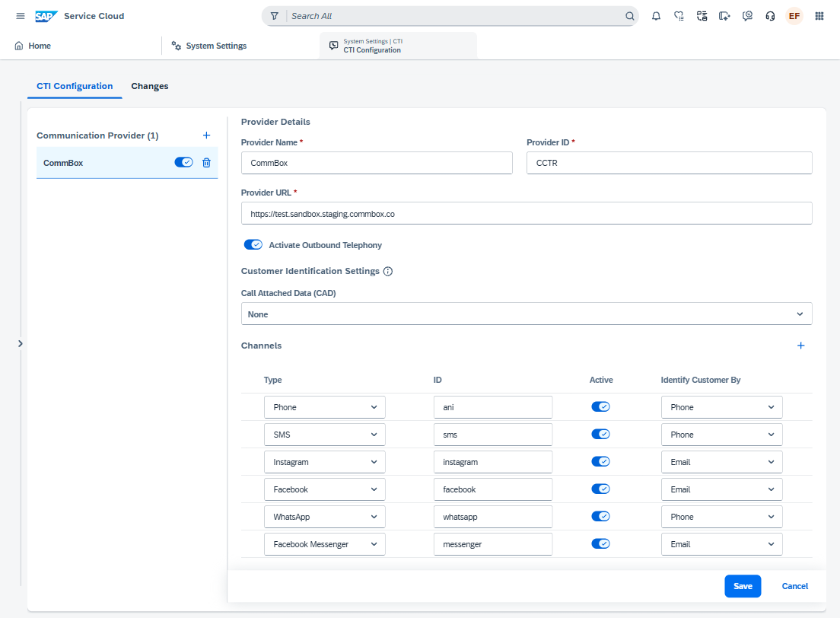
Task: Open the SMS channel type dropdown
Action: point(325,435)
